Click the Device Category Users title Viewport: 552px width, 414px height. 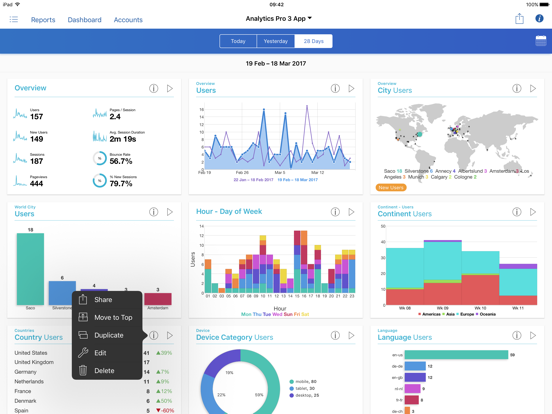tap(234, 337)
